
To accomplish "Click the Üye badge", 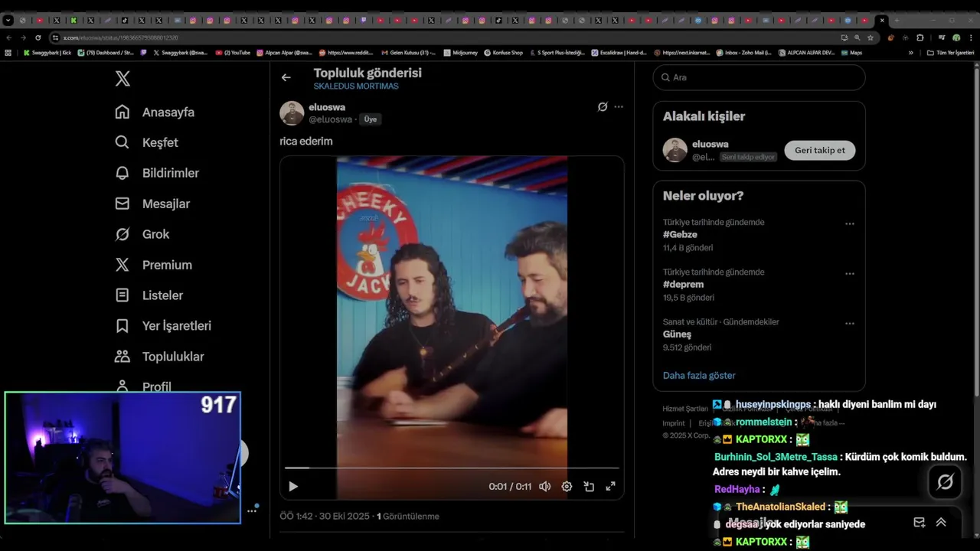I will point(371,119).
